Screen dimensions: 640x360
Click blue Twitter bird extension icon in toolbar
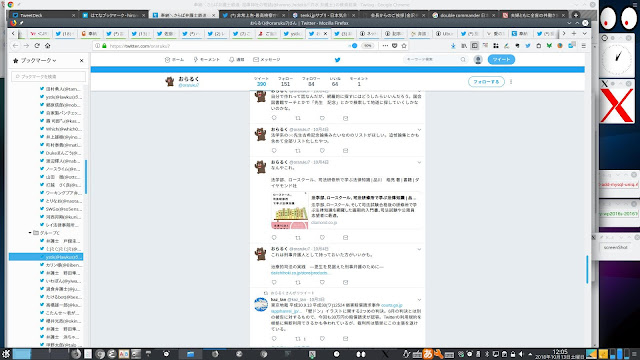click(528, 46)
